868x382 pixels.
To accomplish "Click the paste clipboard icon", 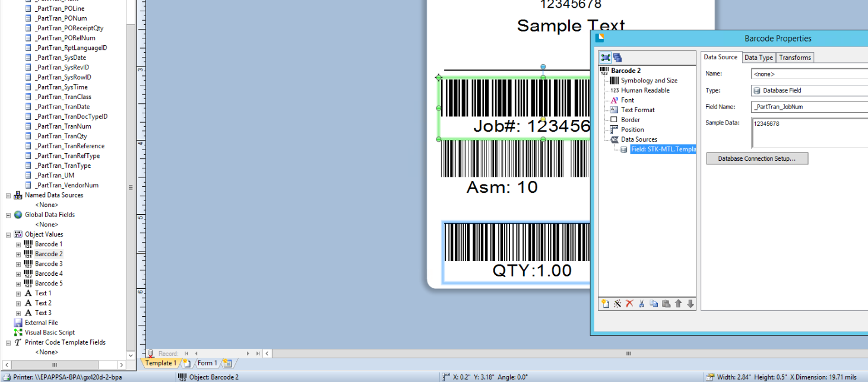I will tap(666, 304).
